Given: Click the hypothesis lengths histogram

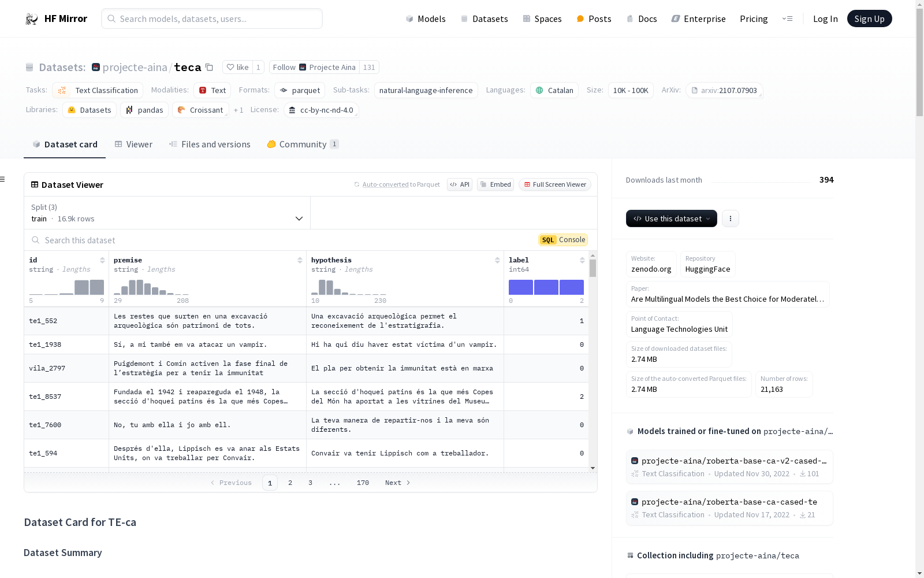Looking at the screenshot, I should 349,287.
